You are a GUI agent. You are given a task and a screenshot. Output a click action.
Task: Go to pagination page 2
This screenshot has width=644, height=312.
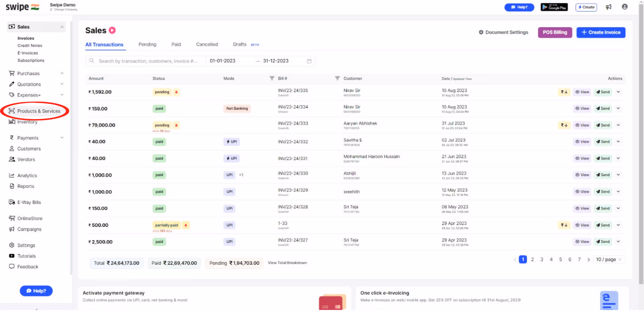[532, 259]
